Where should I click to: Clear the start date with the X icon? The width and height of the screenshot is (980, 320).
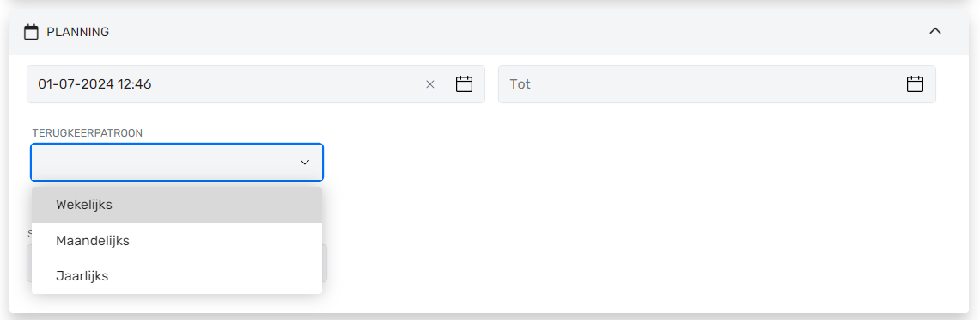(430, 84)
